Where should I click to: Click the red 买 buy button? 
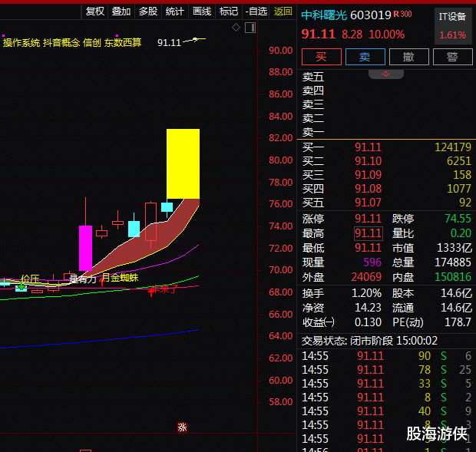click(321, 58)
